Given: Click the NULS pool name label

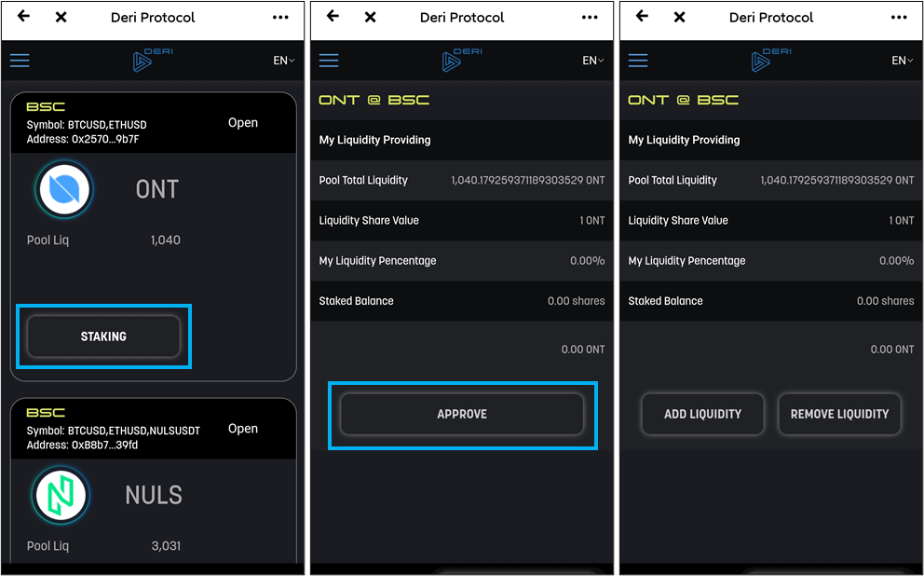Looking at the screenshot, I should coord(154,495).
